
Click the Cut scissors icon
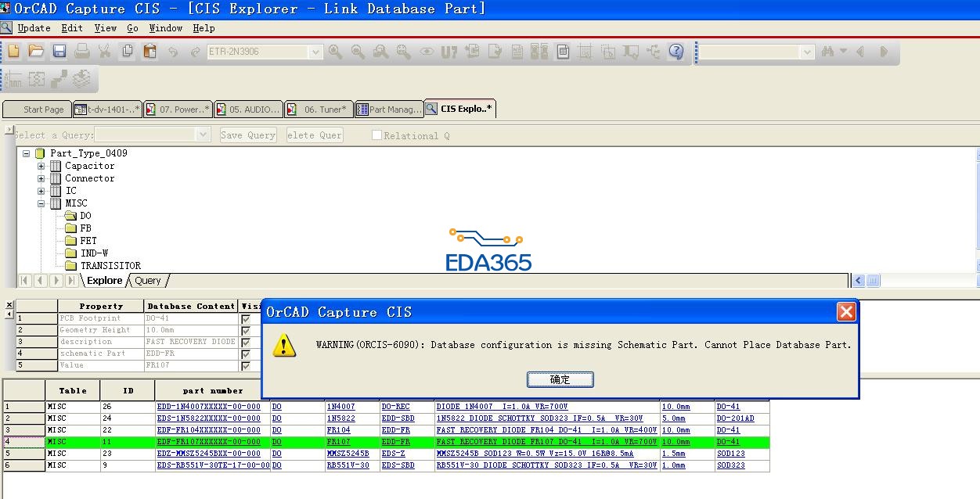click(x=104, y=52)
